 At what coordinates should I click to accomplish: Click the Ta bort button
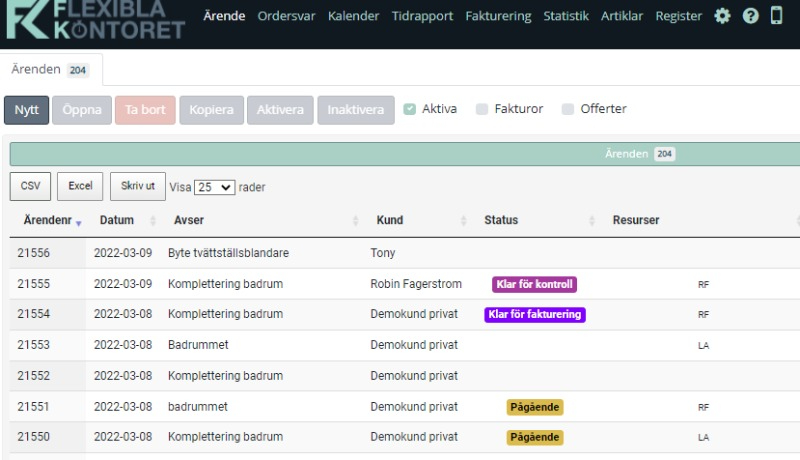(x=145, y=110)
